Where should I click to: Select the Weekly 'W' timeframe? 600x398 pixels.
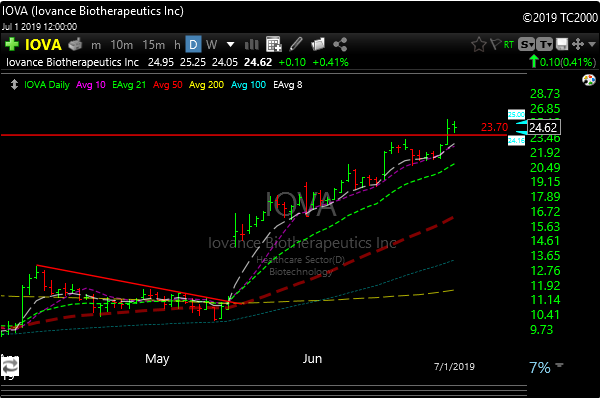[211, 45]
